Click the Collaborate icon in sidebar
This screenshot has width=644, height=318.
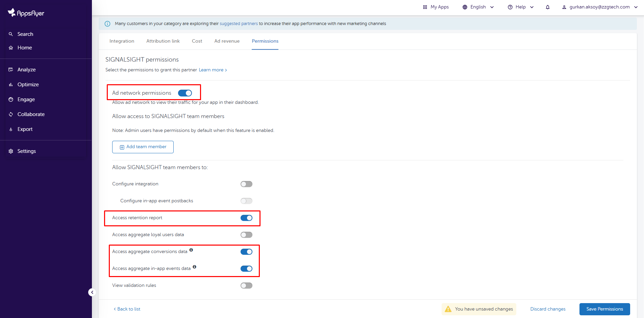pos(11,114)
